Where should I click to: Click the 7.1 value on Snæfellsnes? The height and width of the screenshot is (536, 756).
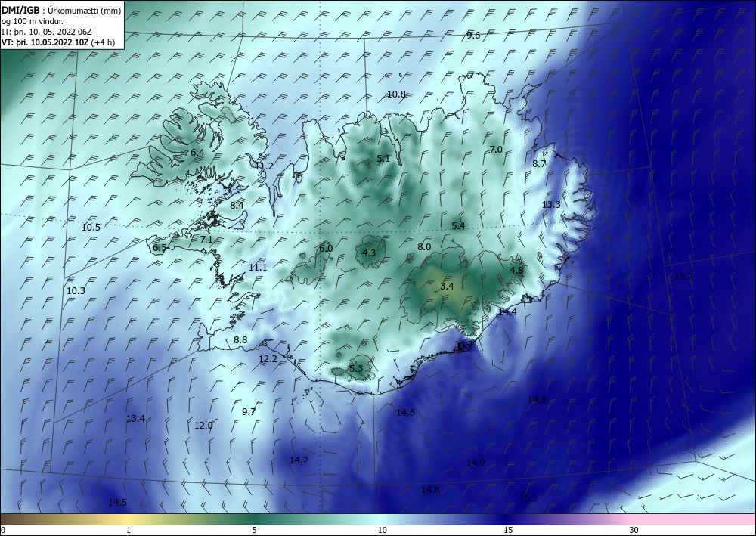206,239
